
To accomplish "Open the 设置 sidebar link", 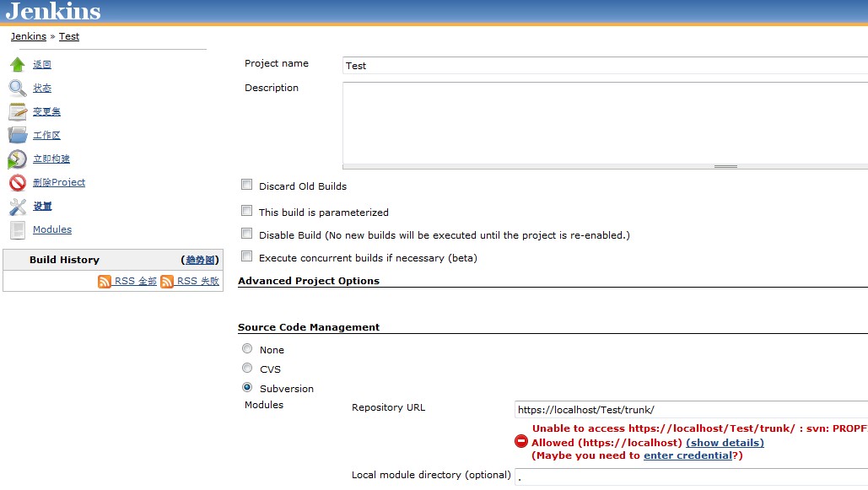I will (x=42, y=207).
